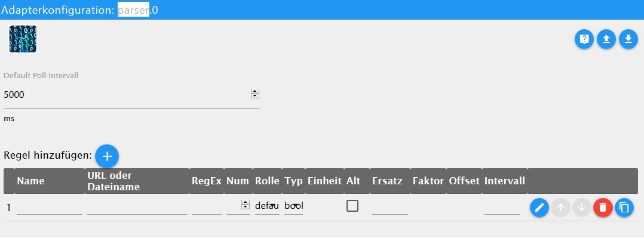Click the Einheit column header
Viewport: 644px width, 238px height.
tap(325, 181)
